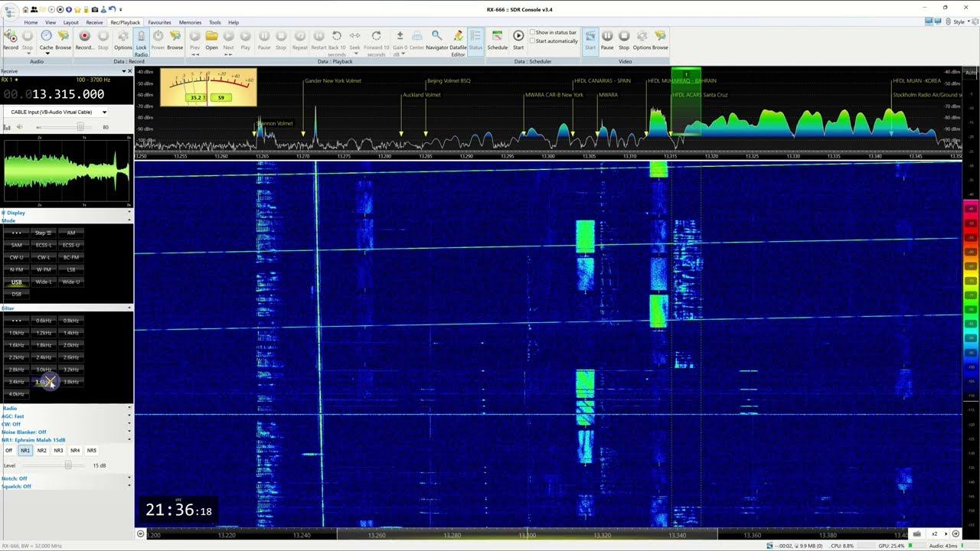Click the S-meter gauge
This screenshot has width=980, height=551.
click(x=208, y=87)
